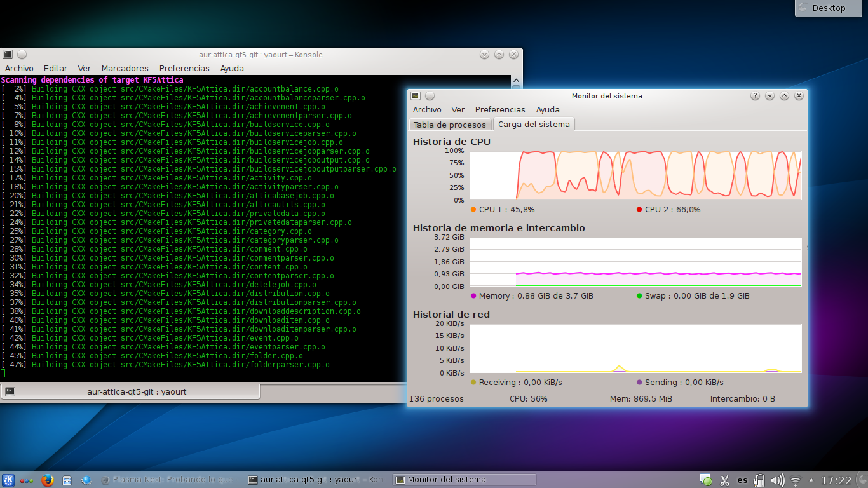Open the file manager panel icon

[x=67, y=480]
